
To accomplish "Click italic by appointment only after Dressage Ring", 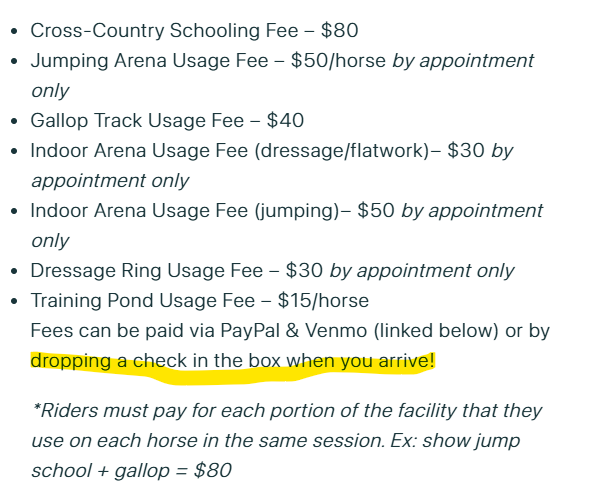I will coord(422,271).
